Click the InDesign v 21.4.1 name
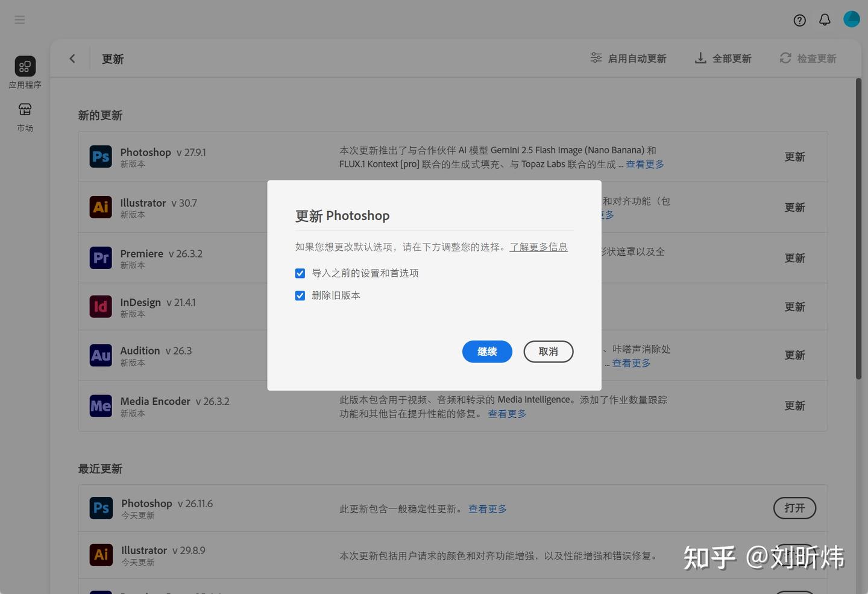 (158, 303)
